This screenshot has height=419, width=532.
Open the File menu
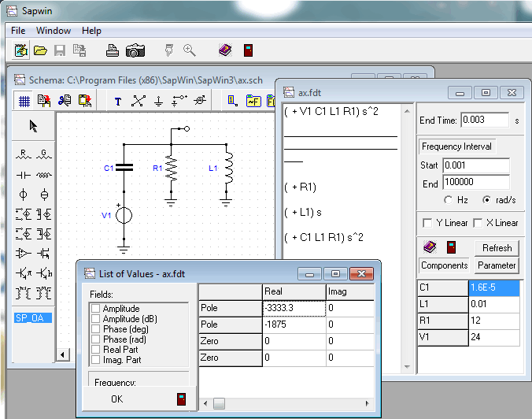point(18,31)
